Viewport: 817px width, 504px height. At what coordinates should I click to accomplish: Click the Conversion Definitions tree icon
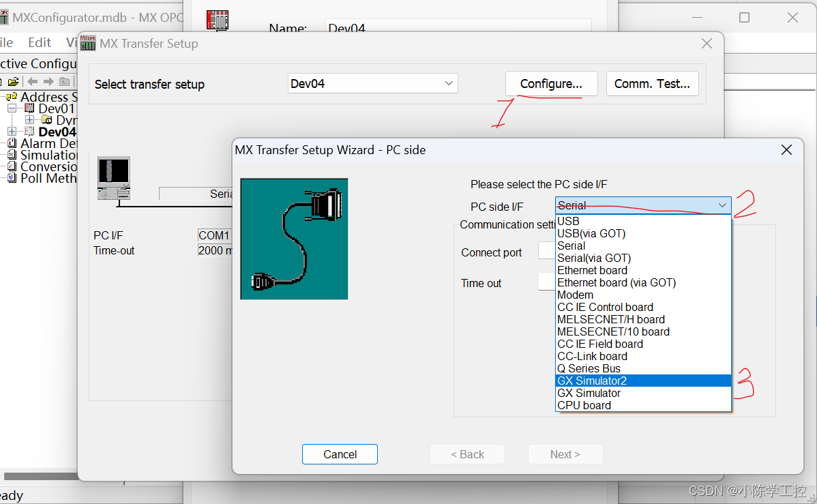coord(12,166)
